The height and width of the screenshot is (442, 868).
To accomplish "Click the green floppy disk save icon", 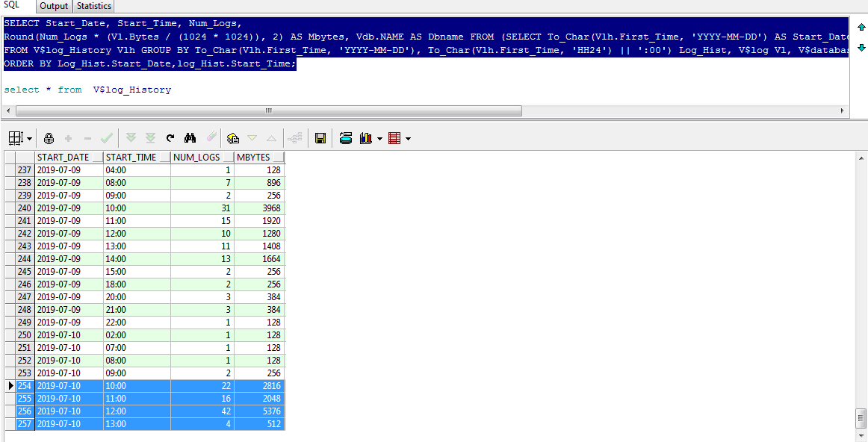I will 320,138.
